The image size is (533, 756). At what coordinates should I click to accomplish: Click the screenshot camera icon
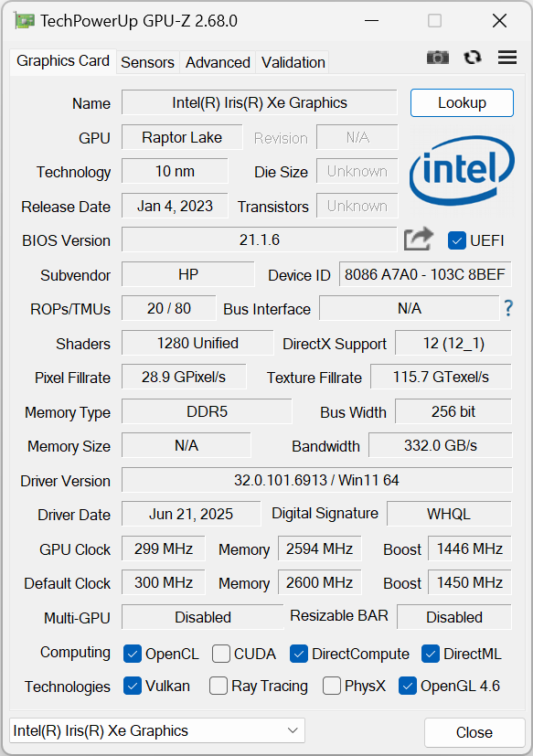437,57
